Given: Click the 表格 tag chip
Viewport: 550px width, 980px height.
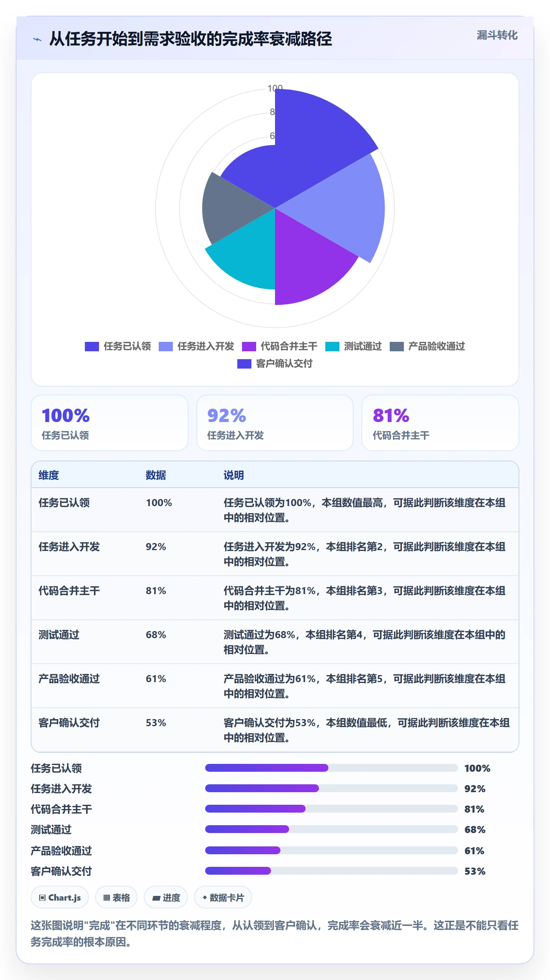Looking at the screenshot, I should click(x=116, y=897).
